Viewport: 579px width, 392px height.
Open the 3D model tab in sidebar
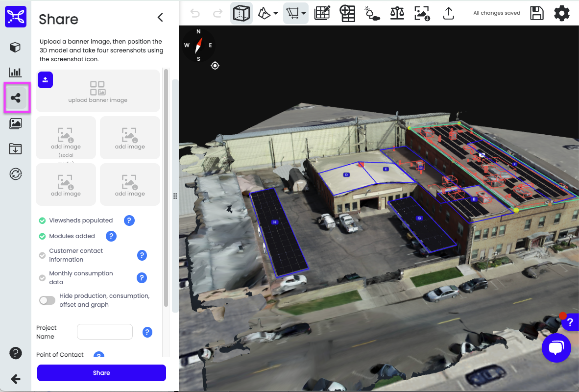(16, 47)
